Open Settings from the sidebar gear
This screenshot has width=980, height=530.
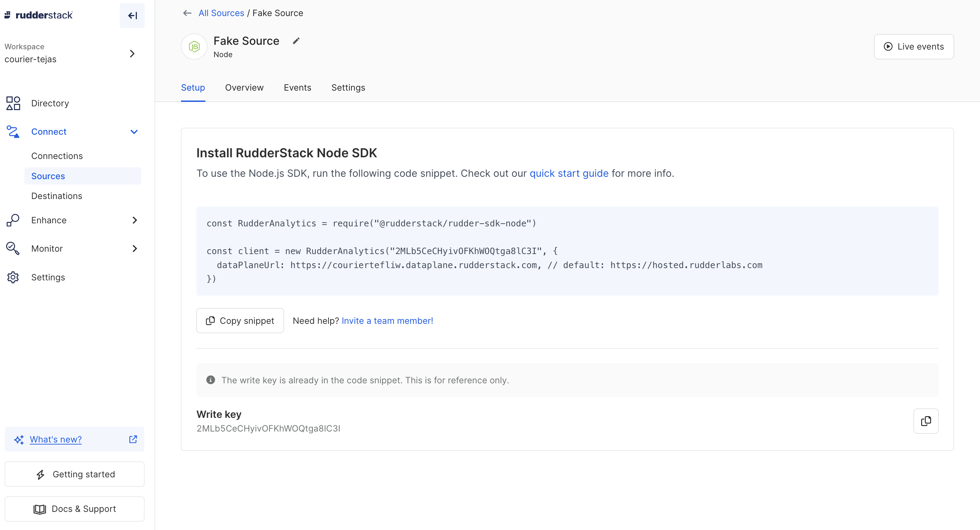click(48, 277)
